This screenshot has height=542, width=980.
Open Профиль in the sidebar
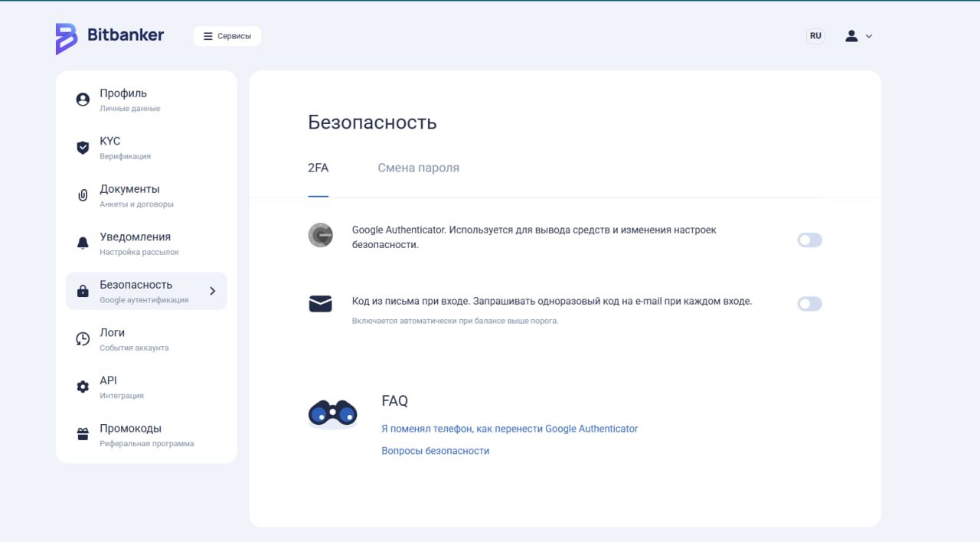146,100
